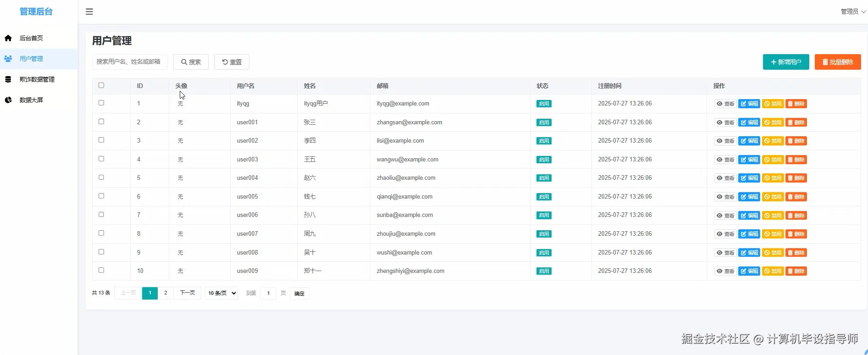View user007 details with 查看

click(725, 234)
